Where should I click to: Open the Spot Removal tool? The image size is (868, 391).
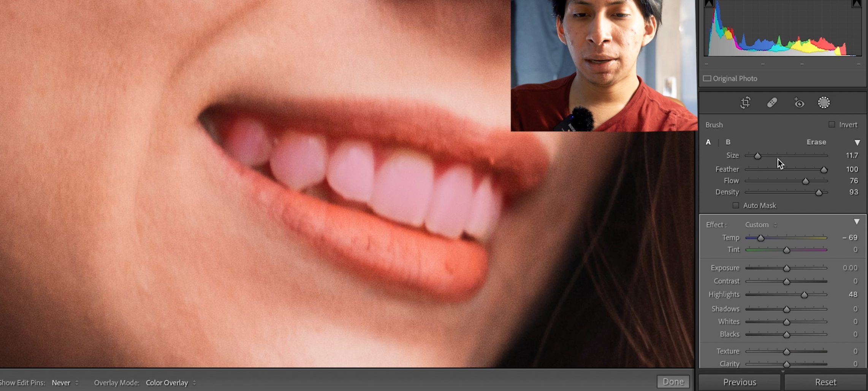(x=772, y=103)
